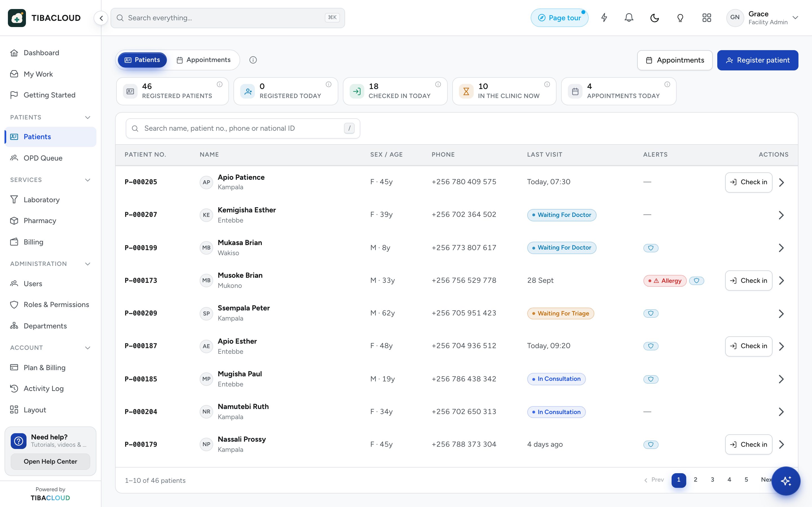Collapse the PATIENTS sidebar section
The width and height of the screenshot is (812, 507).
pyautogui.click(x=88, y=117)
